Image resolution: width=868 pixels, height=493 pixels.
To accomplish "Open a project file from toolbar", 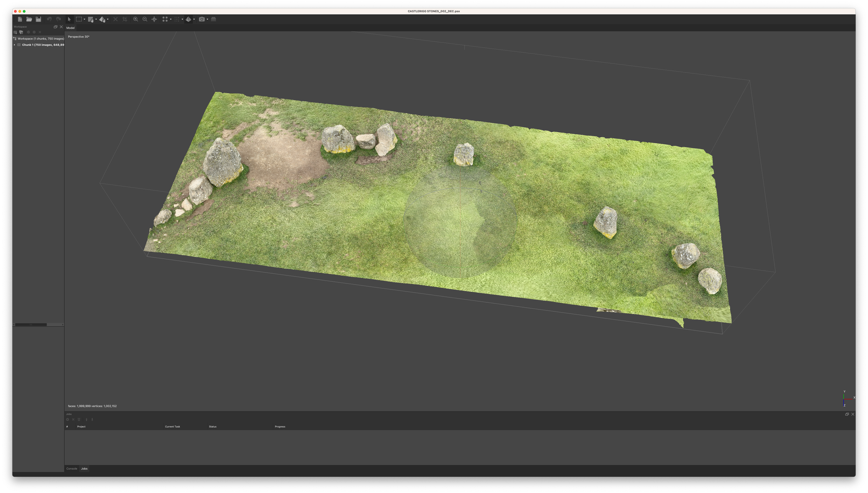I will pyautogui.click(x=29, y=19).
